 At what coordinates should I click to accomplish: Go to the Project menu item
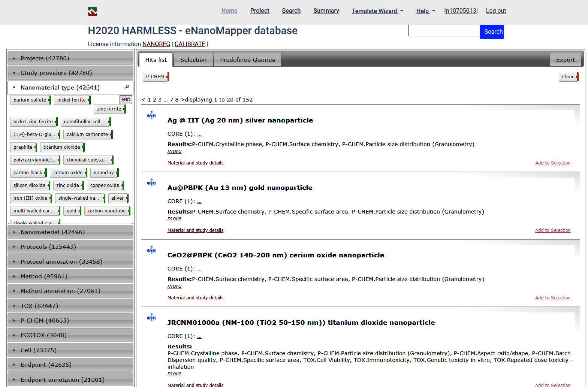click(260, 10)
